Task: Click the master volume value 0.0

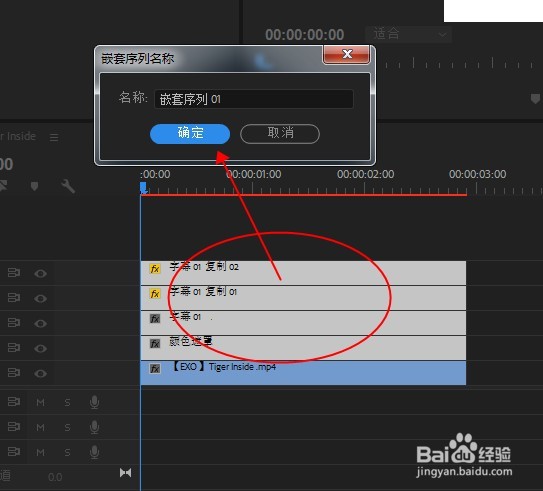Action: point(55,477)
